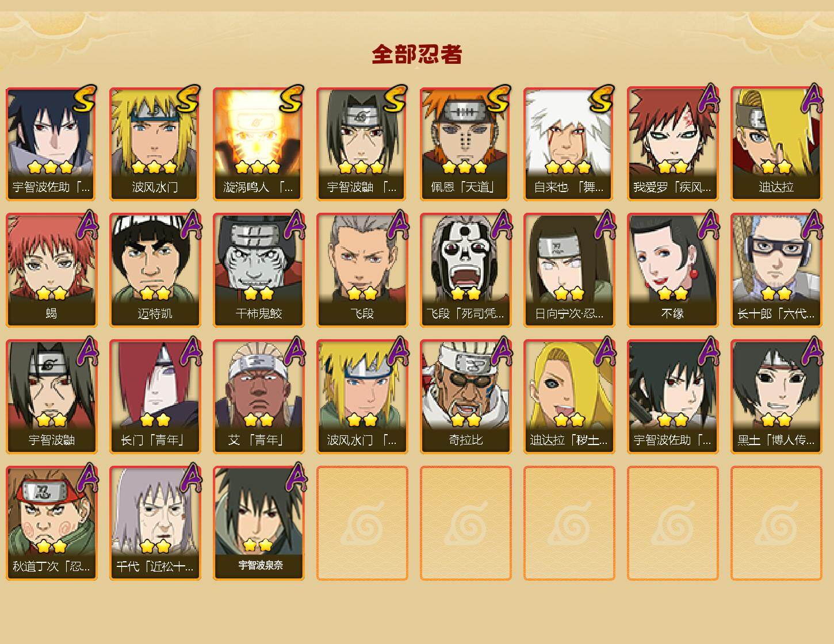Click the A rank badge on 我爱罗 card
This screenshot has height=644, width=834.
(x=709, y=98)
